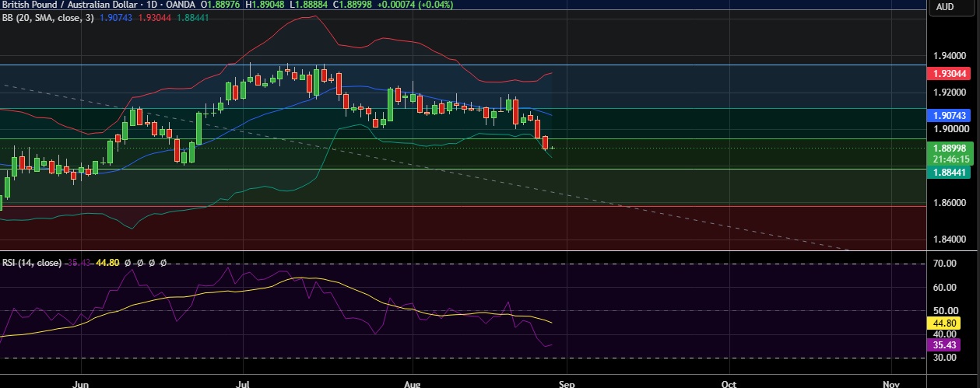This screenshot has height=388, width=980.
Task: Click the Sep label on time axis
Action: coord(566,383)
